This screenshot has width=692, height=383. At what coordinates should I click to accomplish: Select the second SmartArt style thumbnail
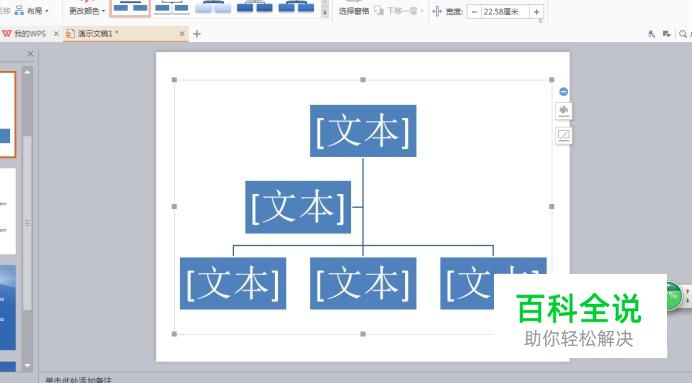click(x=172, y=8)
